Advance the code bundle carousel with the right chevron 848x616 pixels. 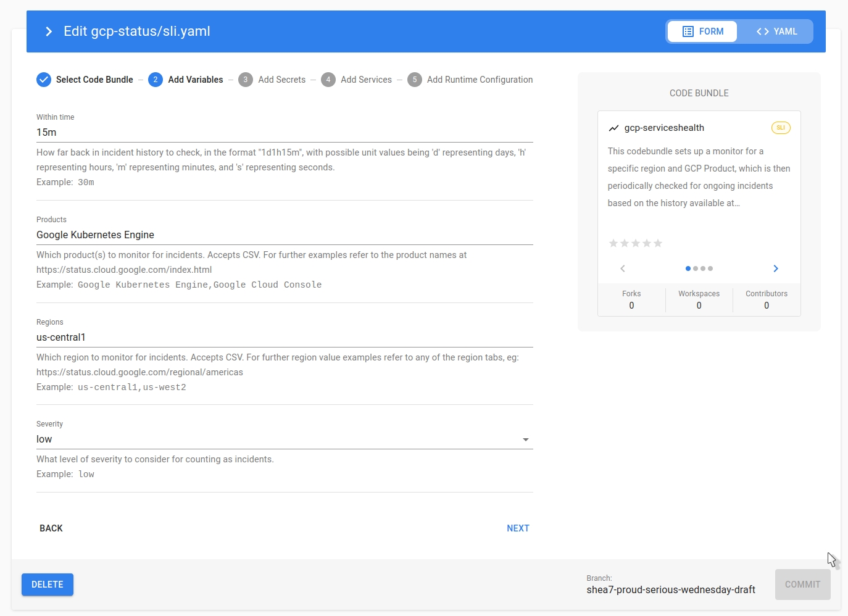pyautogui.click(x=776, y=268)
